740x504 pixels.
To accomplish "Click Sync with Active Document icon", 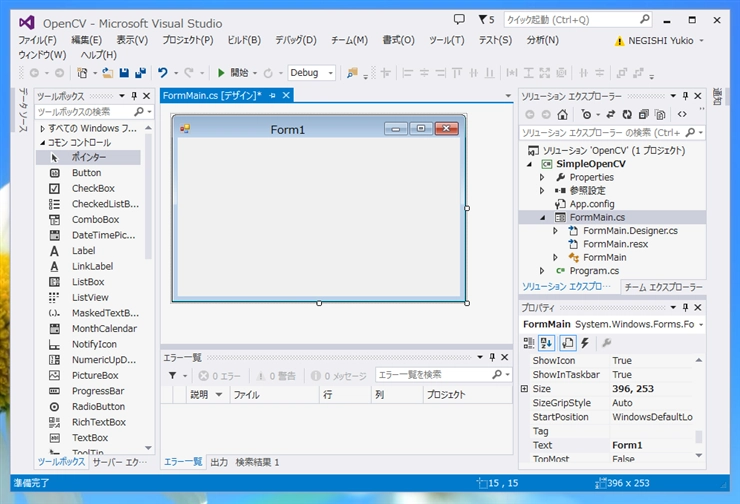I will click(611, 114).
